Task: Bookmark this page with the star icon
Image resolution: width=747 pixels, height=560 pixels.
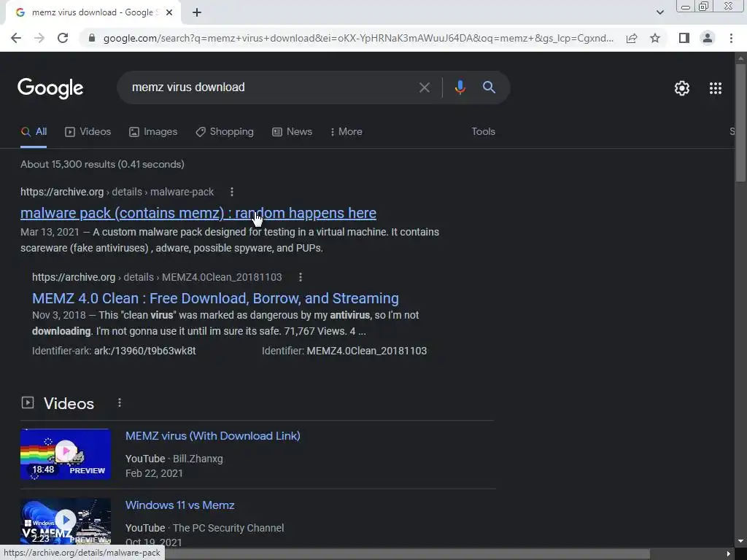Action: [x=655, y=38]
